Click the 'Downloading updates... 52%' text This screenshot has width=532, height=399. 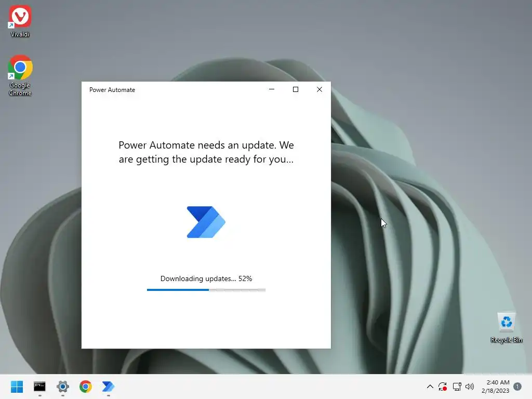tap(206, 278)
